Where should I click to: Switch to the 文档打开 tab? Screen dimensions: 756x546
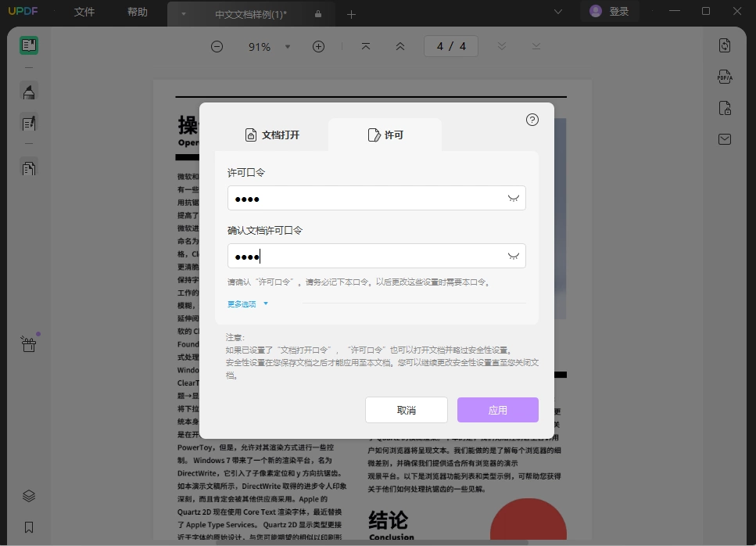click(x=272, y=135)
